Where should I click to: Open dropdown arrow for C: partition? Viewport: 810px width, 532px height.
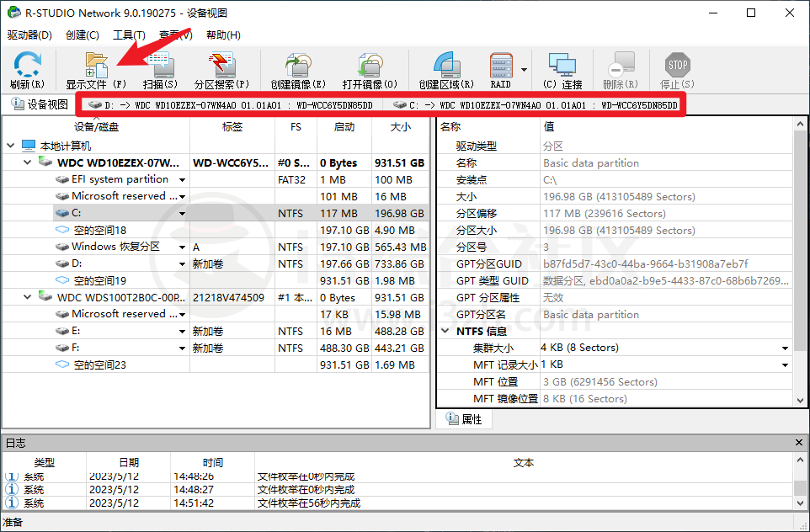183,213
